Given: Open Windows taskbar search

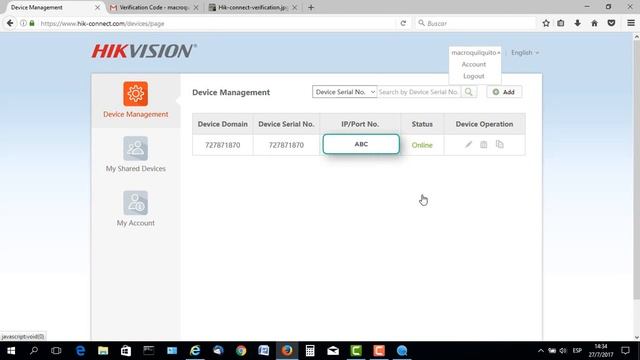Looking at the screenshot, I should (x=34, y=351).
